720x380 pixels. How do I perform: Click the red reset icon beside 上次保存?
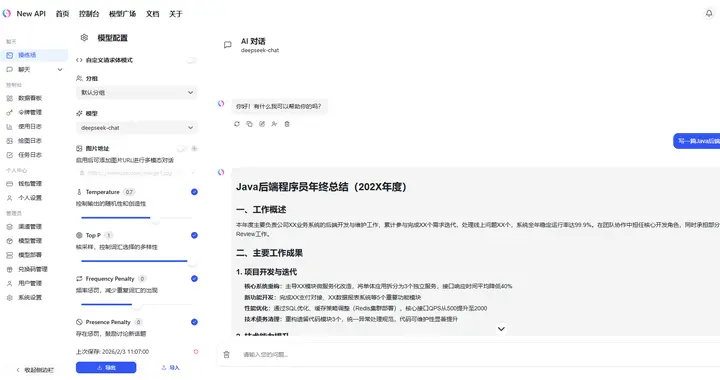[x=196, y=352]
